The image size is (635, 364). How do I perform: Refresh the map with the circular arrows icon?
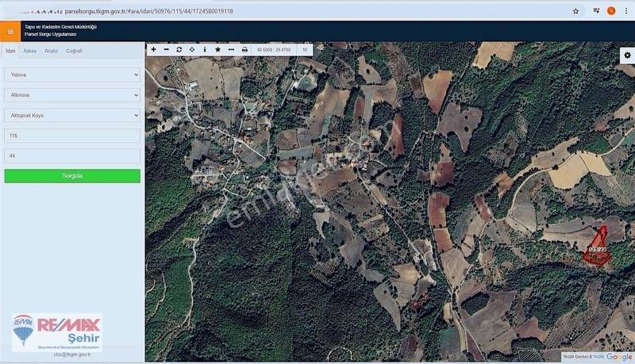(x=179, y=49)
